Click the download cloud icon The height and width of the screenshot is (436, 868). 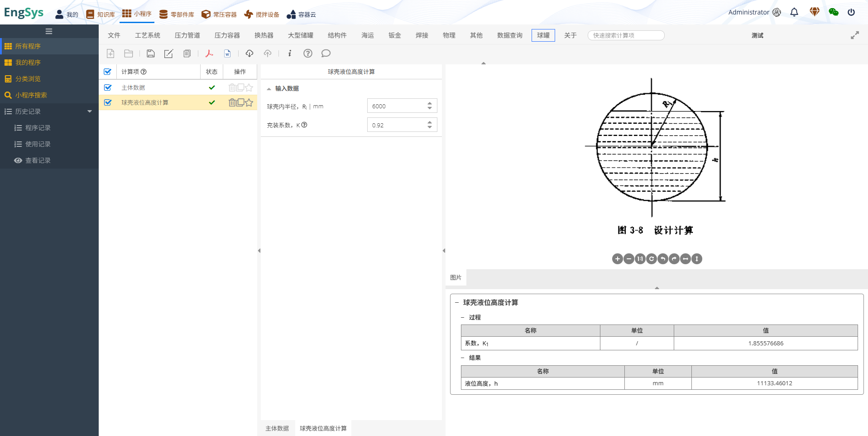click(x=249, y=53)
